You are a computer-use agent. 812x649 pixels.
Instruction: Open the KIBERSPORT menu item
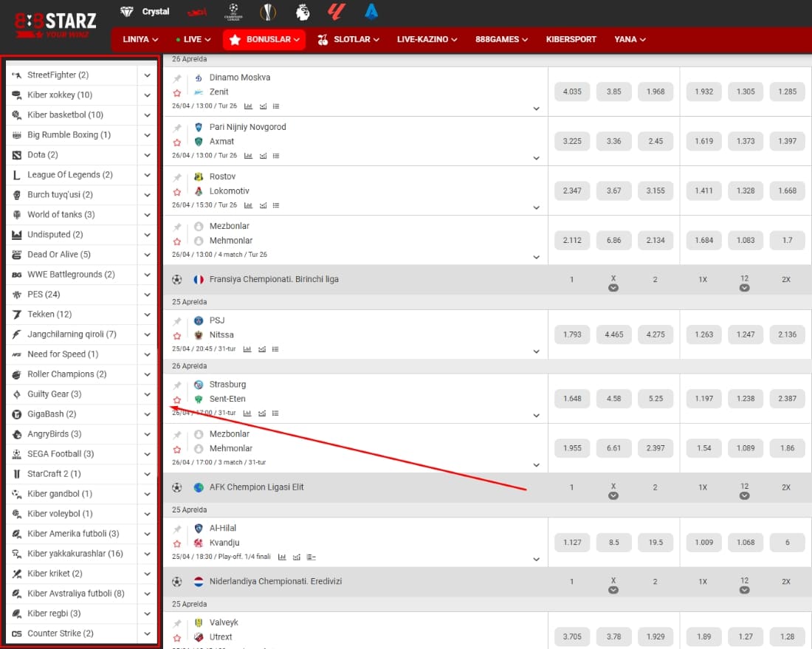click(571, 39)
